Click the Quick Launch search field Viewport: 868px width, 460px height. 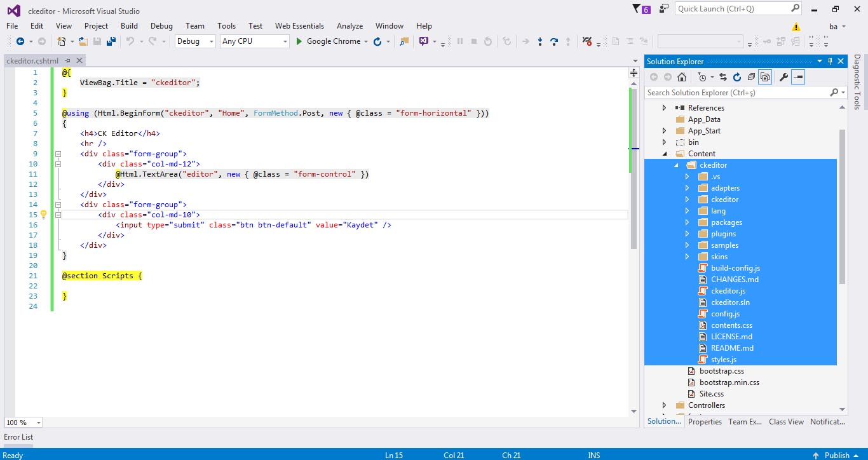pos(732,9)
